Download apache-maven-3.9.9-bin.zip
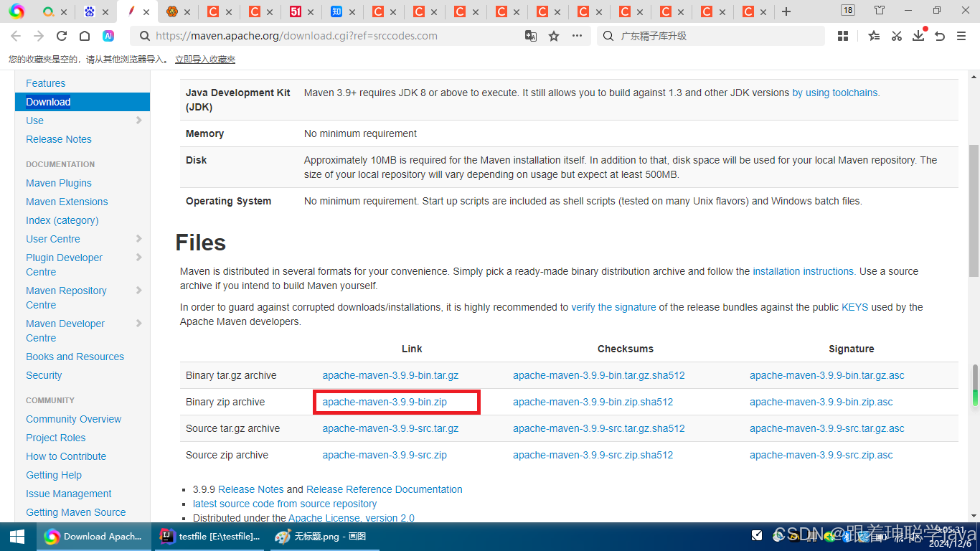The image size is (980, 551). coord(385,402)
